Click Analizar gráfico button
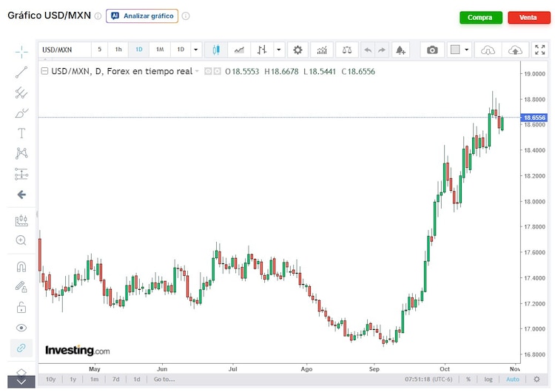The height and width of the screenshot is (392, 555). tap(142, 16)
